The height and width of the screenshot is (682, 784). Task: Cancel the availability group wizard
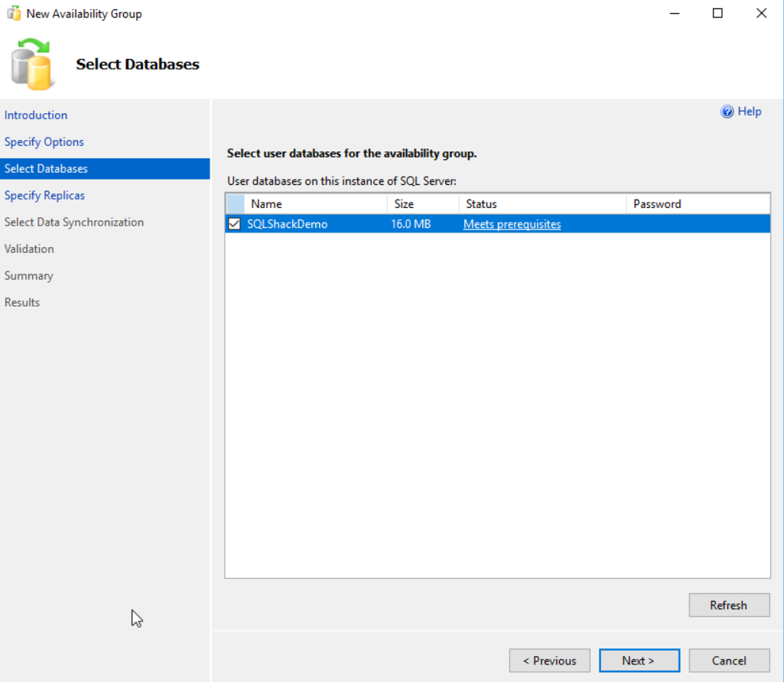(729, 661)
